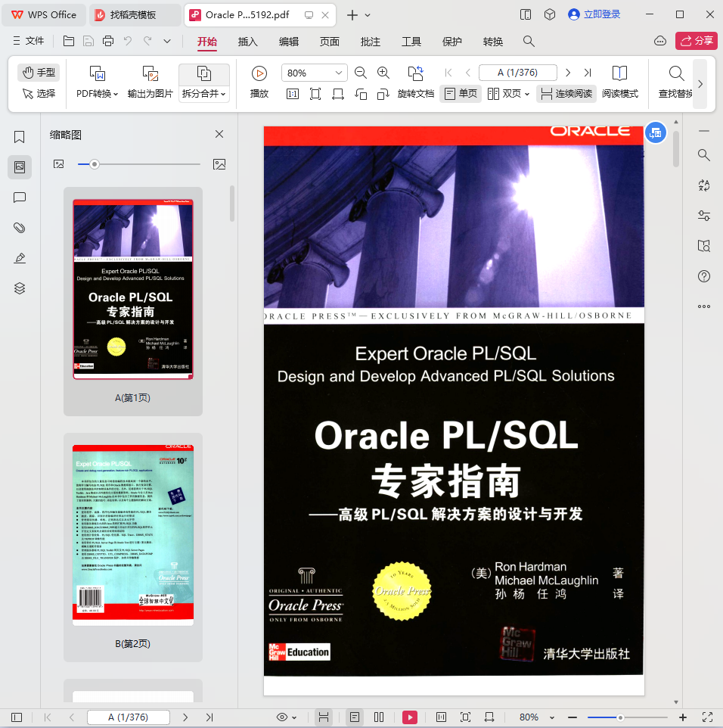Select the page B (第2页) thumbnail
Viewport: 723px width, 728px height.
click(x=133, y=534)
